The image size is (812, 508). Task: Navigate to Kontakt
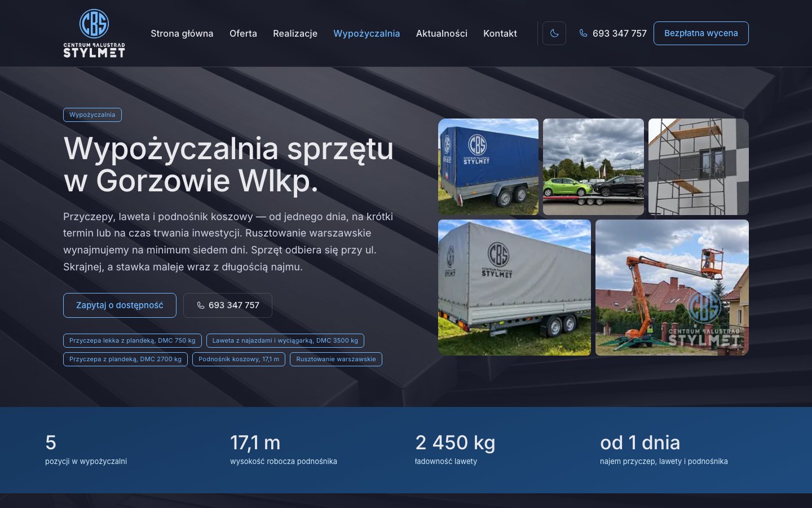point(500,33)
